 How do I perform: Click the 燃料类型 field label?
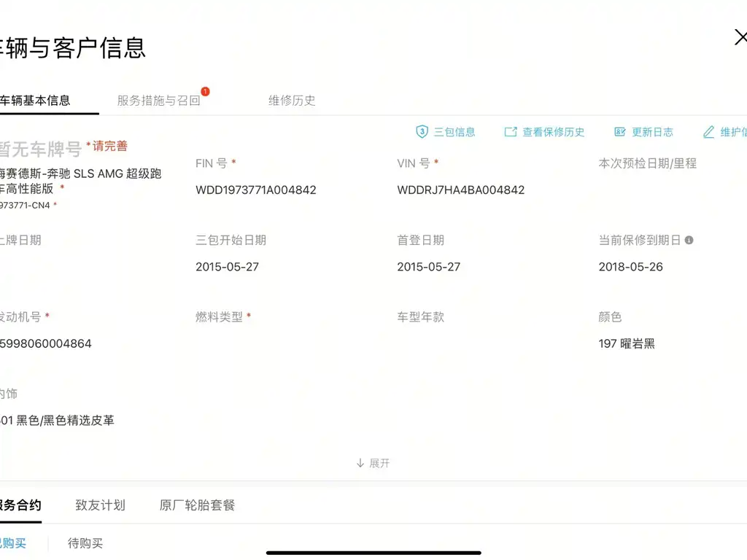219,316
